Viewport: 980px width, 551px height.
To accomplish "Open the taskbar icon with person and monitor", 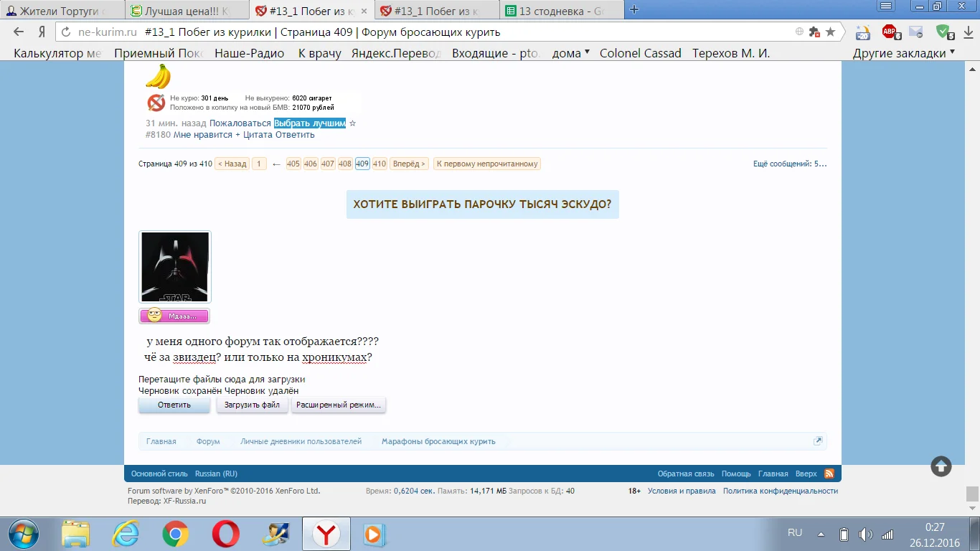I will tap(275, 534).
